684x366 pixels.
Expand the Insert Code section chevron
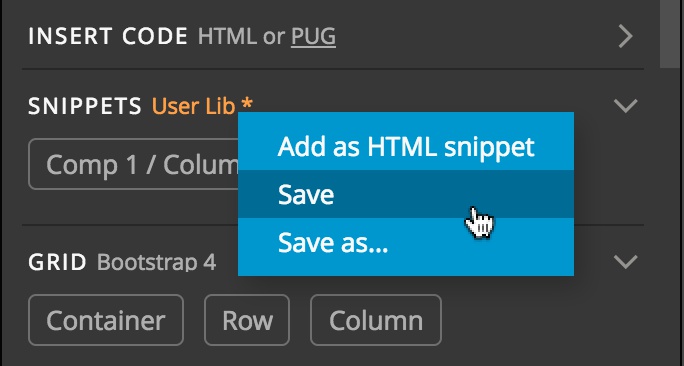pyautogui.click(x=626, y=36)
